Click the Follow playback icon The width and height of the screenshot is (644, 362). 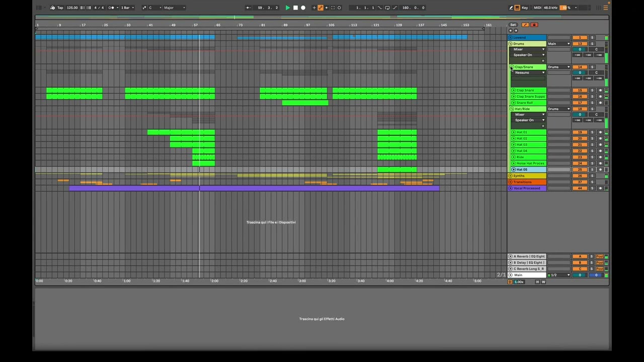coord(249,8)
